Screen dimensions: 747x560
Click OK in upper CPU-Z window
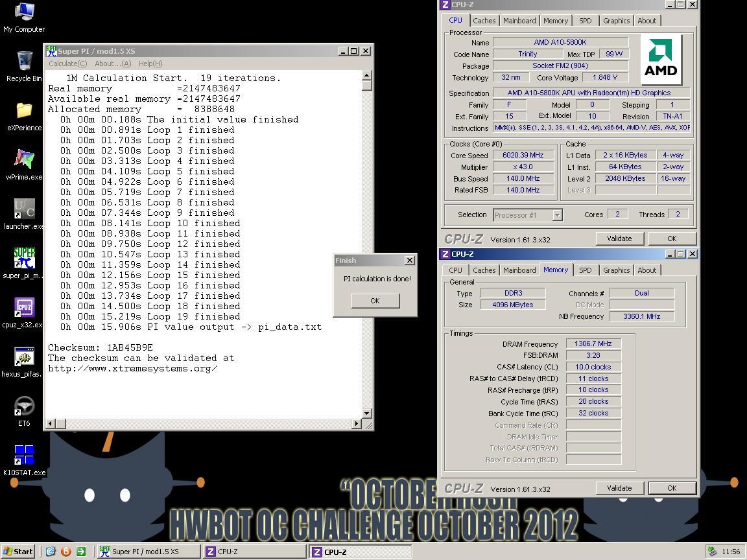672,239
